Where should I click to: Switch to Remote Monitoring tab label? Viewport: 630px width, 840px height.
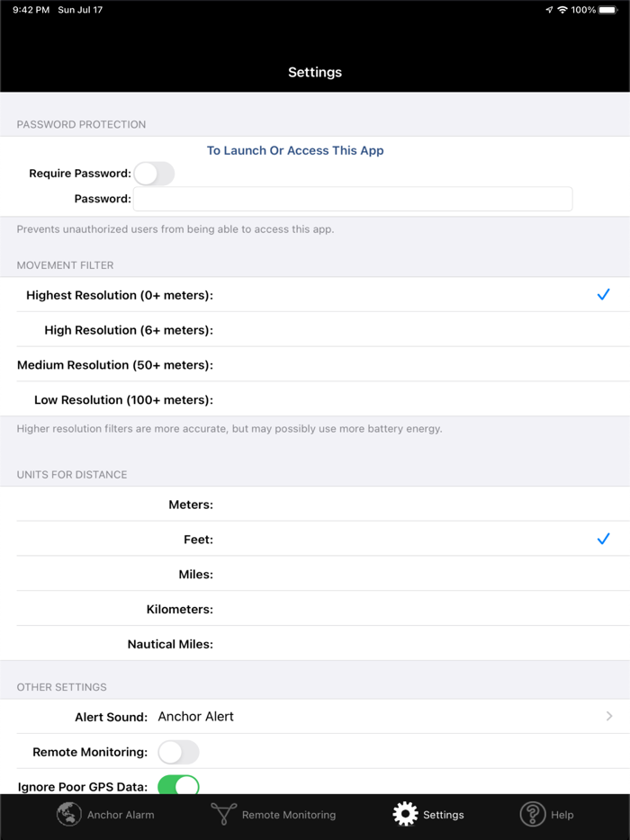pyautogui.click(x=289, y=815)
